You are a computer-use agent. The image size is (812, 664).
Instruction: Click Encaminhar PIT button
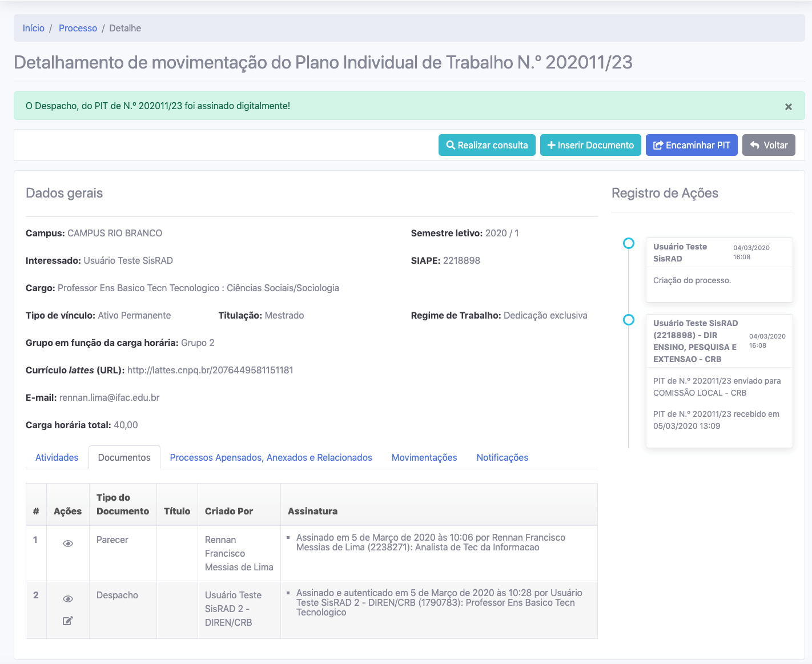point(692,145)
